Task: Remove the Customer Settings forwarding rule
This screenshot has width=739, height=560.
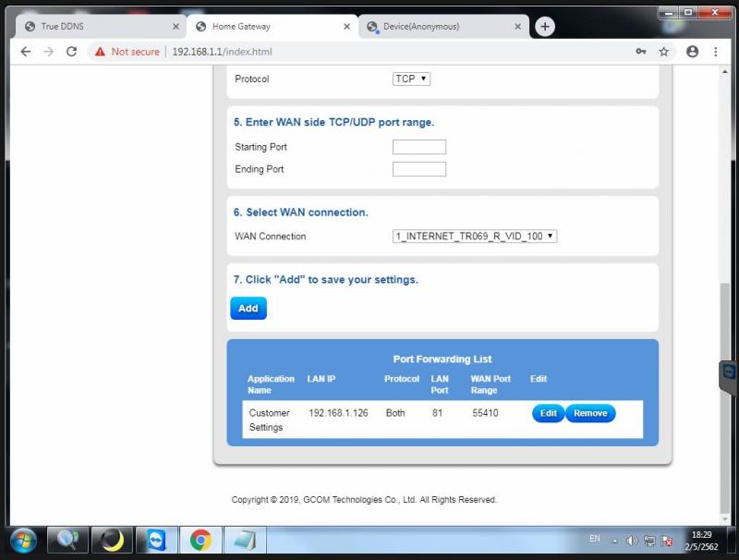Action: tap(590, 413)
